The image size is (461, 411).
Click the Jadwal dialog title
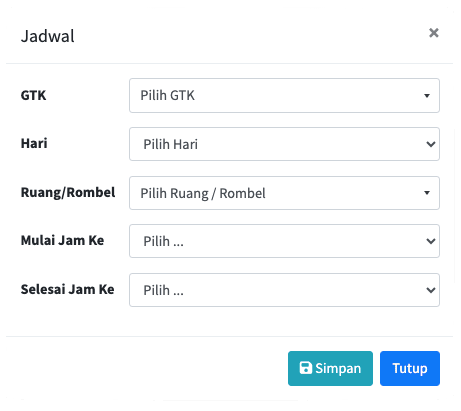point(48,36)
